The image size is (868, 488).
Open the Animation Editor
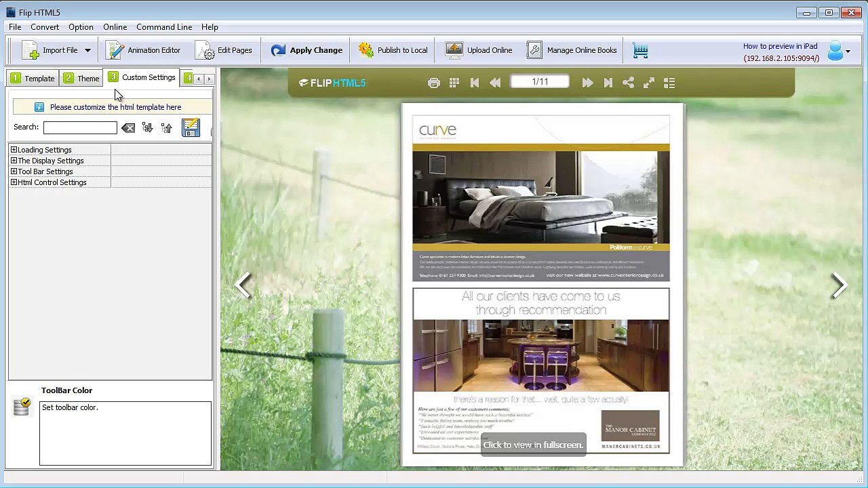coord(144,50)
